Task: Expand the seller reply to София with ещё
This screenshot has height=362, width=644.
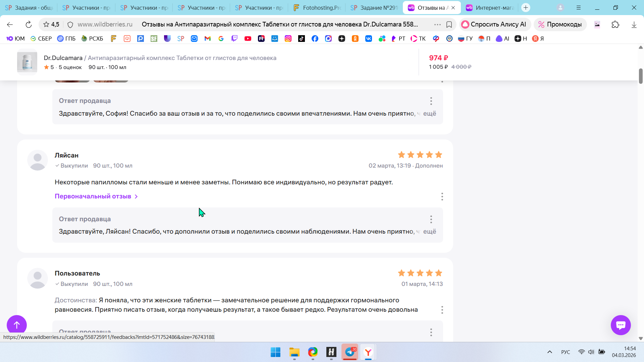Action: (x=429, y=114)
